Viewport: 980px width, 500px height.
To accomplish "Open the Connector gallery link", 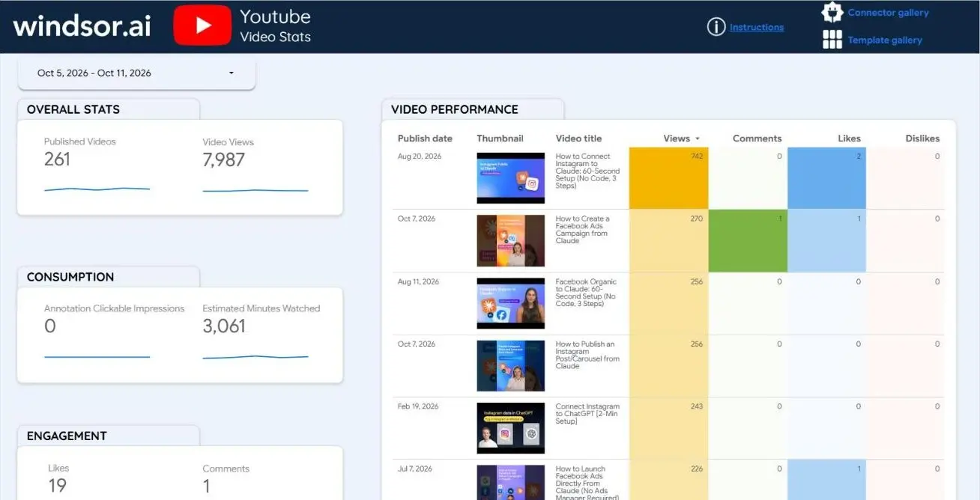I will tap(889, 13).
